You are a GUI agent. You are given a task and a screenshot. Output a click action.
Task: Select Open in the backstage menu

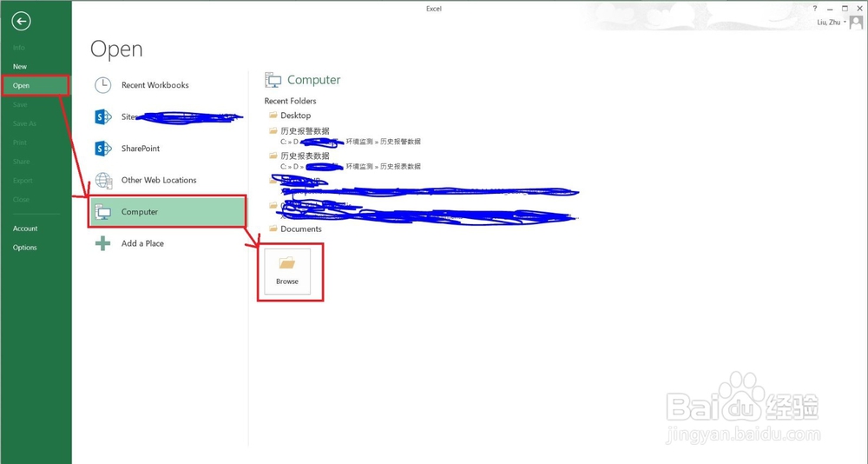(21, 85)
